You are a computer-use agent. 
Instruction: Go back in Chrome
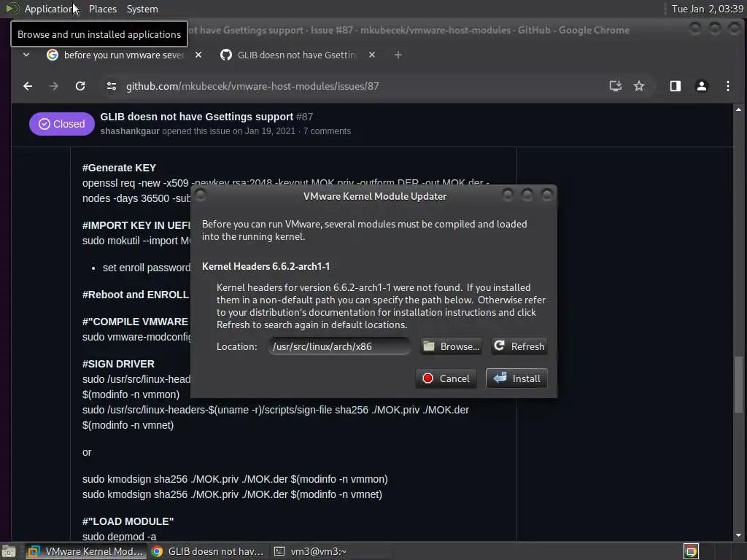point(28,86)
